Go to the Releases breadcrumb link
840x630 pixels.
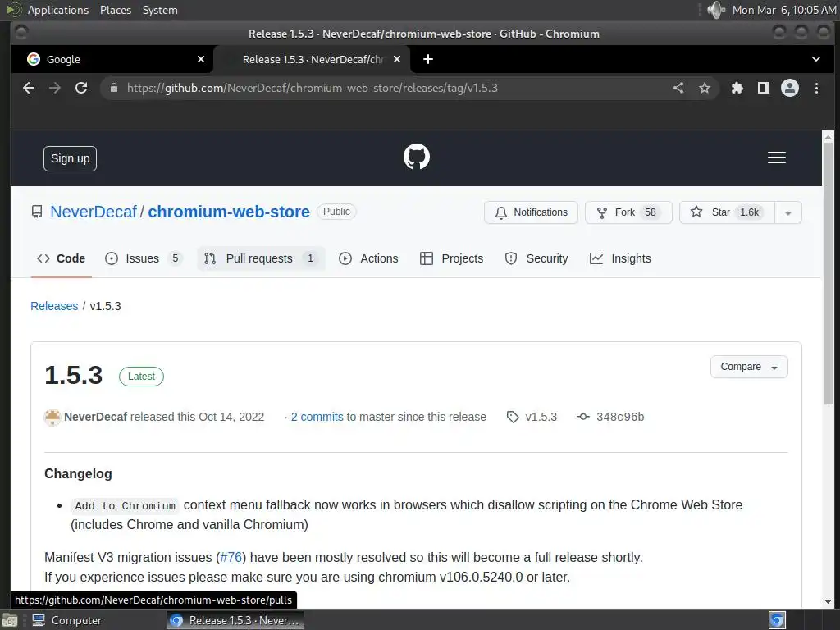click(54, 306)
